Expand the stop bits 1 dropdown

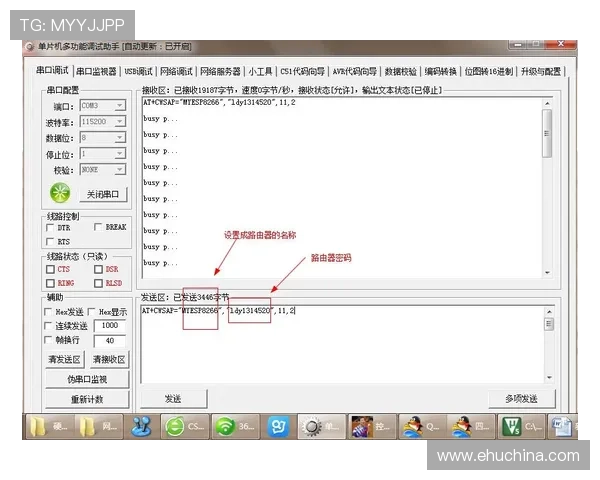[120, 153]
